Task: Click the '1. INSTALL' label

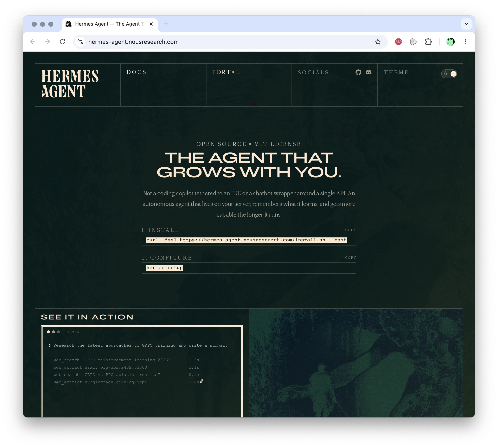Action: (160, 230)
